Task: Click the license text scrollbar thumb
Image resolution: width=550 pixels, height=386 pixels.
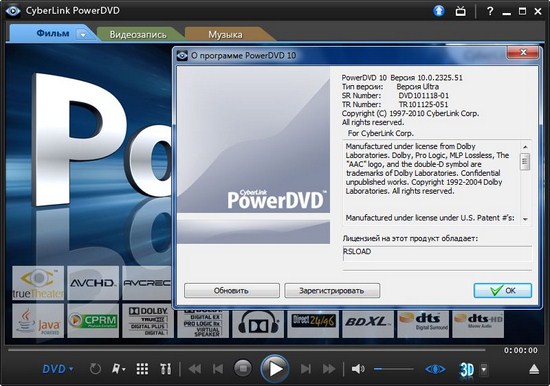Action: coord(525,161)
